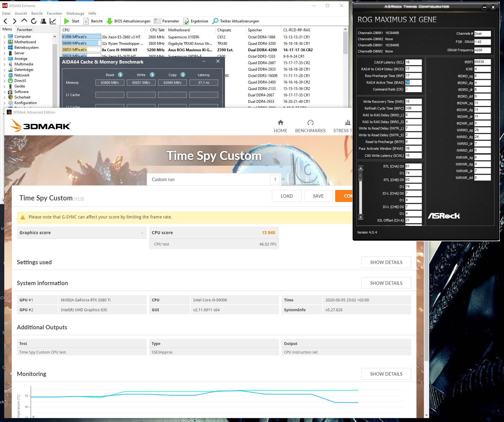Show details for System information
The image size is (504, 422).
click(386, 283)
